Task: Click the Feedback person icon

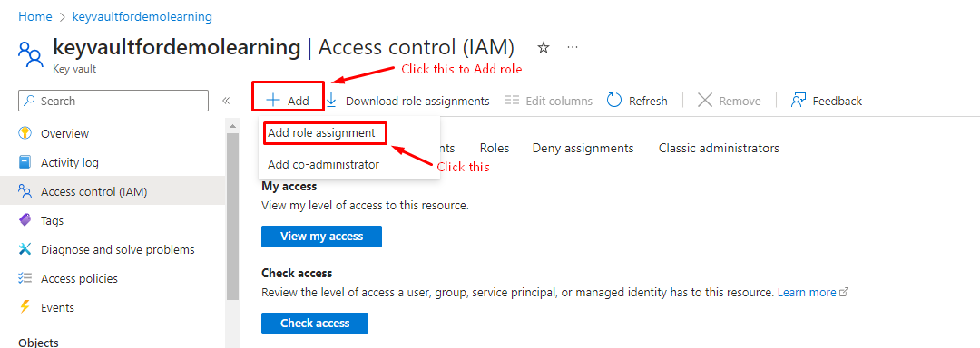Action: point(799,100)
